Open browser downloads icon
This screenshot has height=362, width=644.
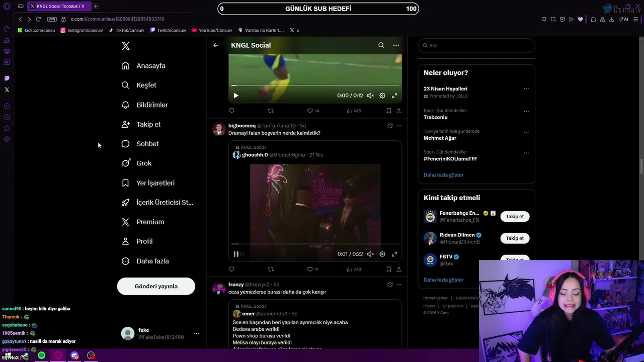(x=611, y=19)
